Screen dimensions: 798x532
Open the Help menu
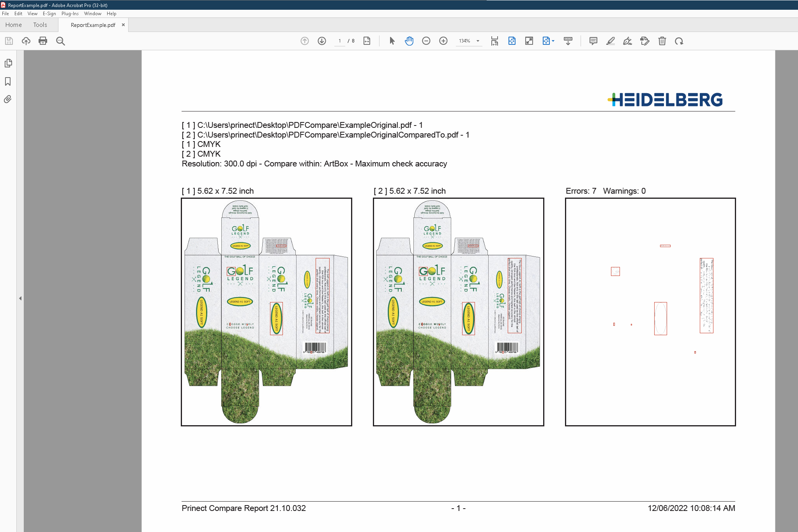[111, 14]
